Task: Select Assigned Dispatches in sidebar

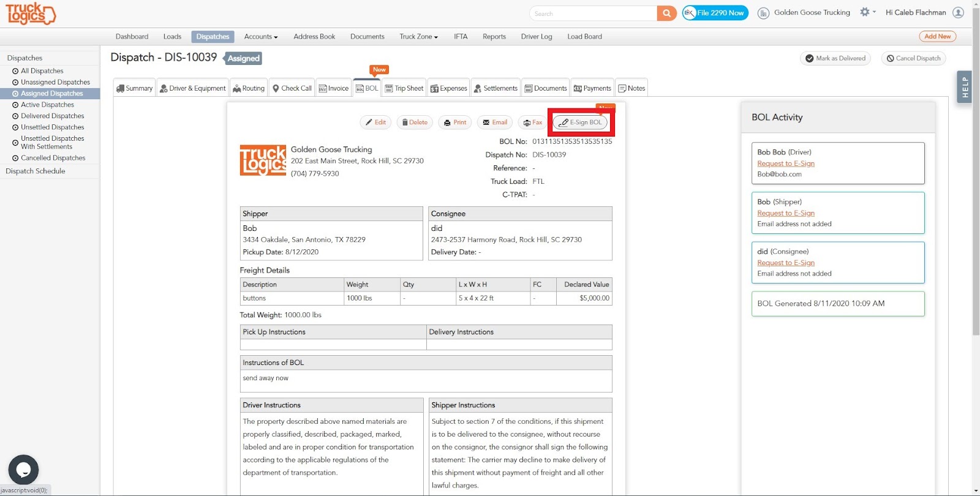Action: point(50,94)
